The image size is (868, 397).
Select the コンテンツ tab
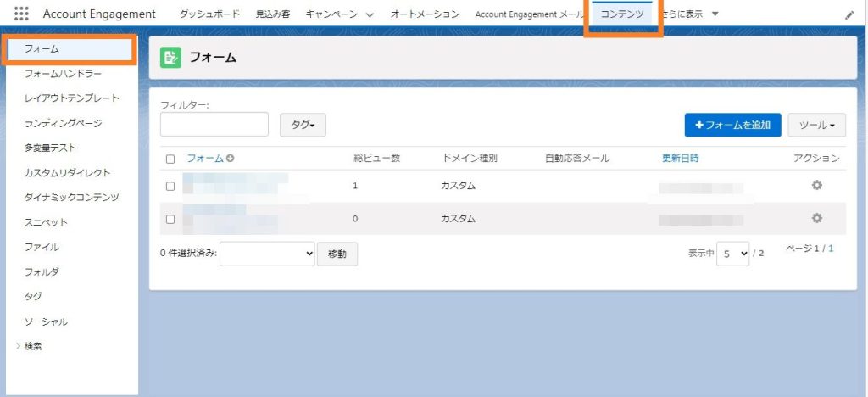[623, 14]
